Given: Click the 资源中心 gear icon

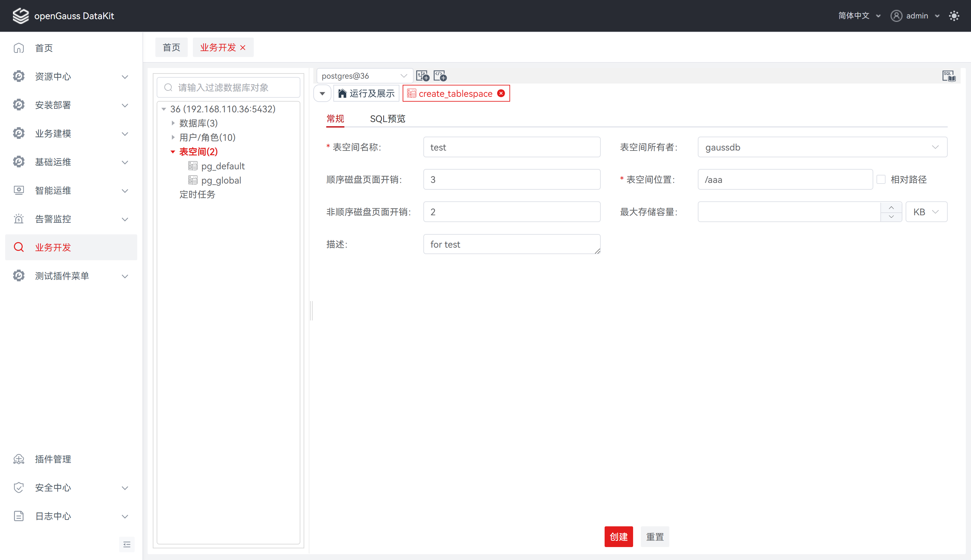Looking at the screenshot, I should [19, 76].
